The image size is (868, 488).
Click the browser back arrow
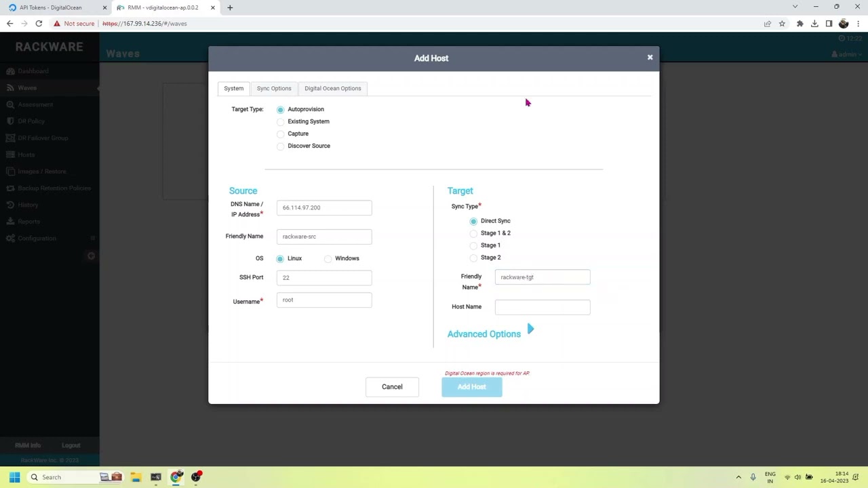9,24
